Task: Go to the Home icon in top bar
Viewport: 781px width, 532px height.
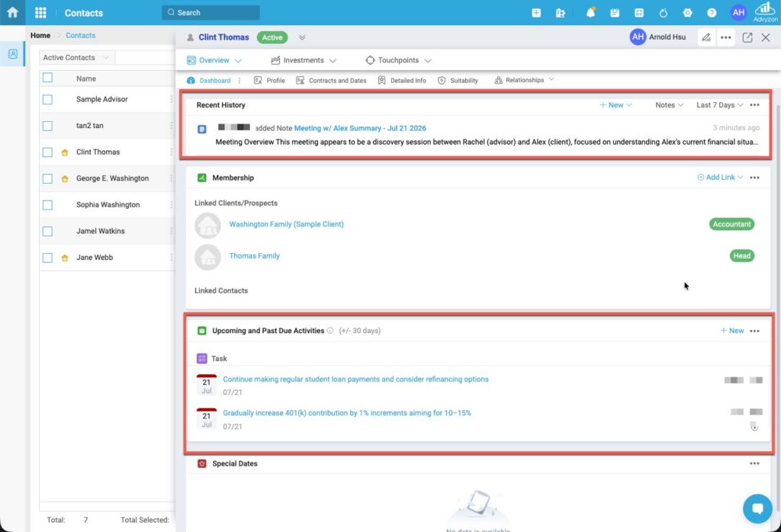Action: (12, 12)
